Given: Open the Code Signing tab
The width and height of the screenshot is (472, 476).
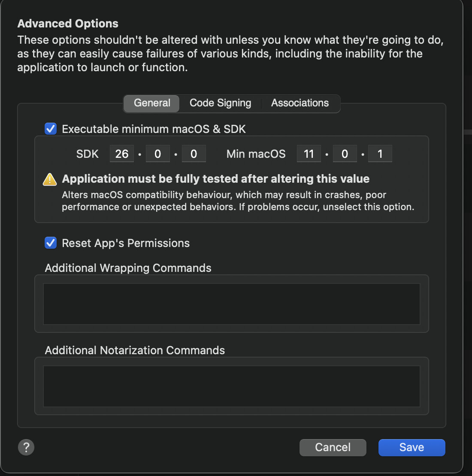Looking at the screenshot, I should click(220, 103).
